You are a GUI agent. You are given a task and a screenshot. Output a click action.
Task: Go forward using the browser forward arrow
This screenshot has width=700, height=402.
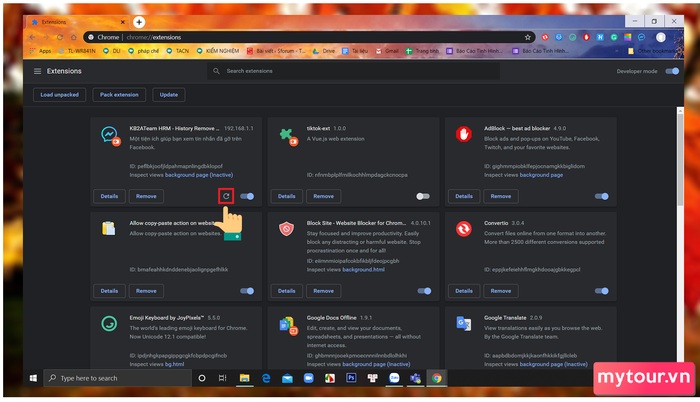pos(46,38)
